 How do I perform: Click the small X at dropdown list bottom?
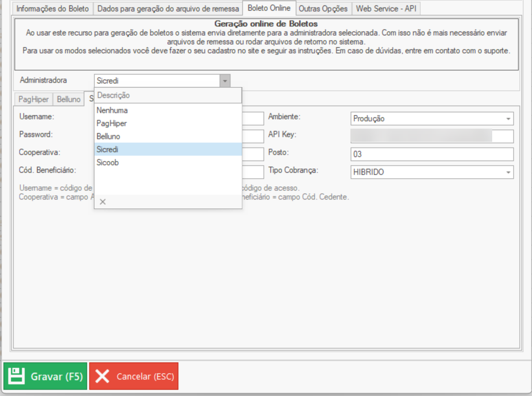(103, 202)
